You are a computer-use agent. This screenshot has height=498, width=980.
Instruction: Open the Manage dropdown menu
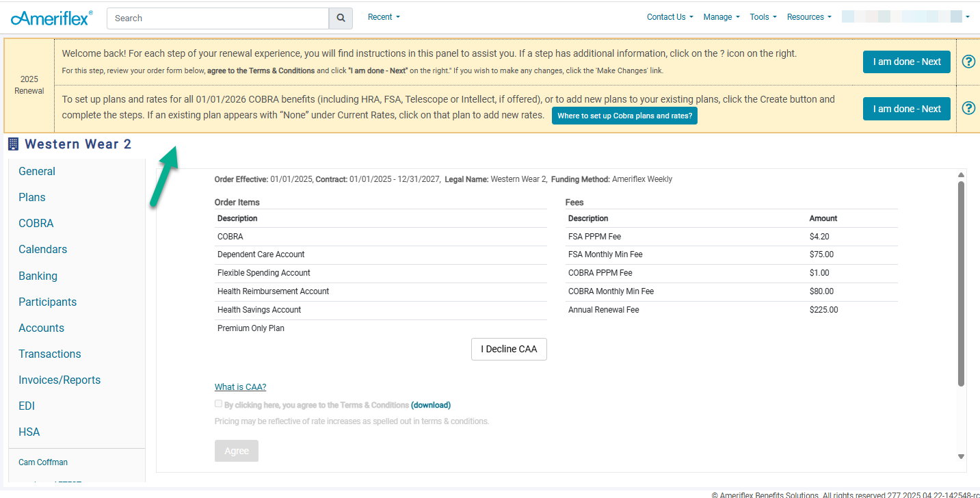(x=721, y=17)
